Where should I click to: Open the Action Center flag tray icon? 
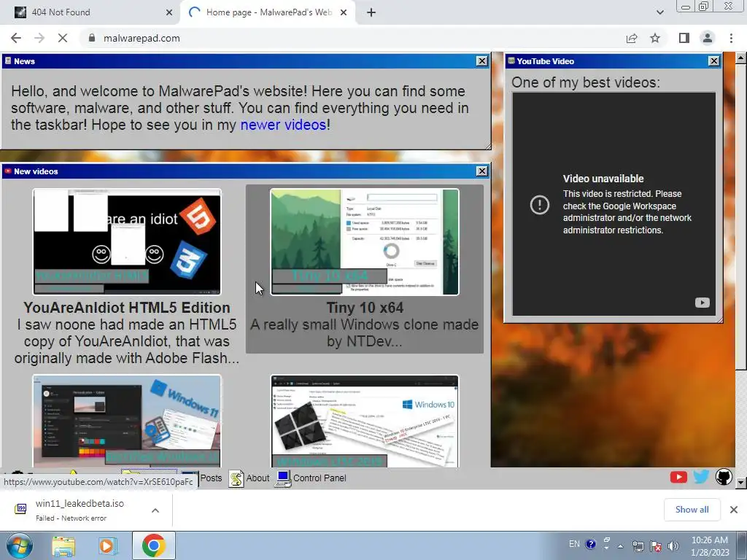tap(656, 546)
